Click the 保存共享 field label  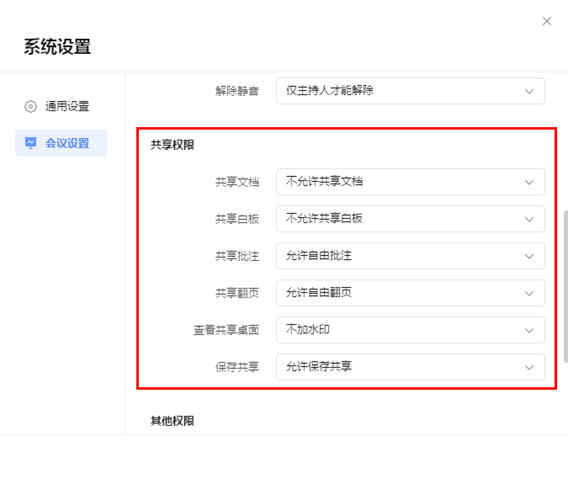point(237,367)
